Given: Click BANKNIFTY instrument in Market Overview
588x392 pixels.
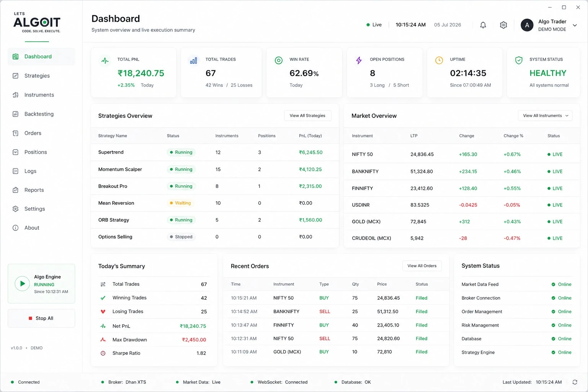Looking at the screenshot, I should coord(365,171).
